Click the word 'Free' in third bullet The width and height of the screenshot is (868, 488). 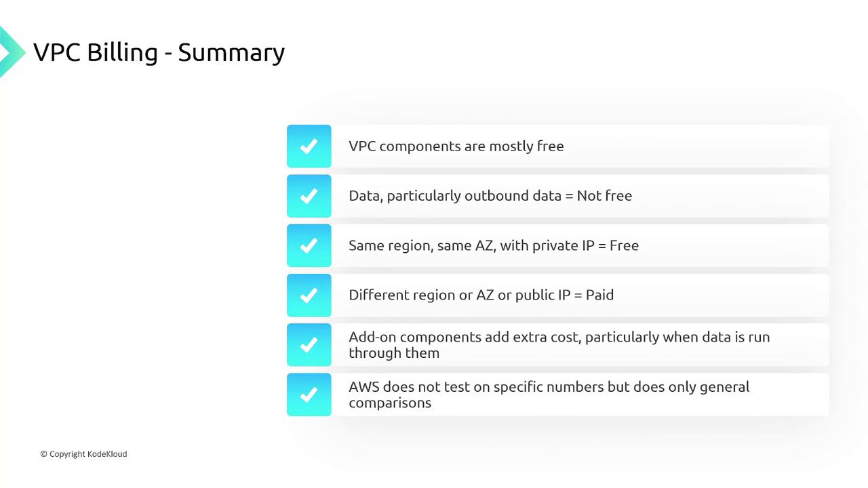click(x=624, y=245)
